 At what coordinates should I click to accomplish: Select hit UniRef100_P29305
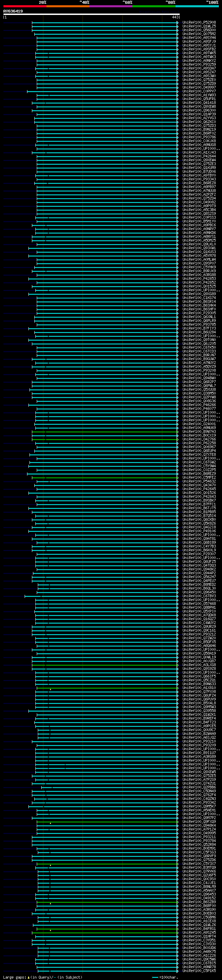(x=199, y=313)
